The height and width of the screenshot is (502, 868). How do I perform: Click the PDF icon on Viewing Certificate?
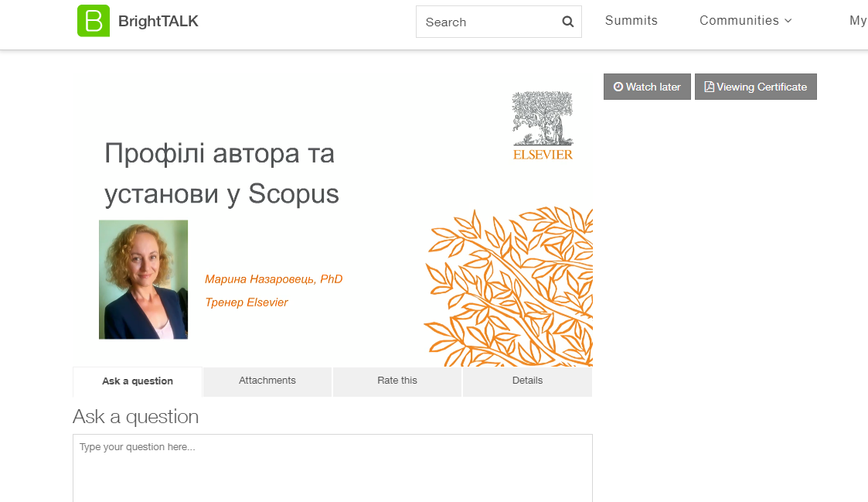click(709, 87)
